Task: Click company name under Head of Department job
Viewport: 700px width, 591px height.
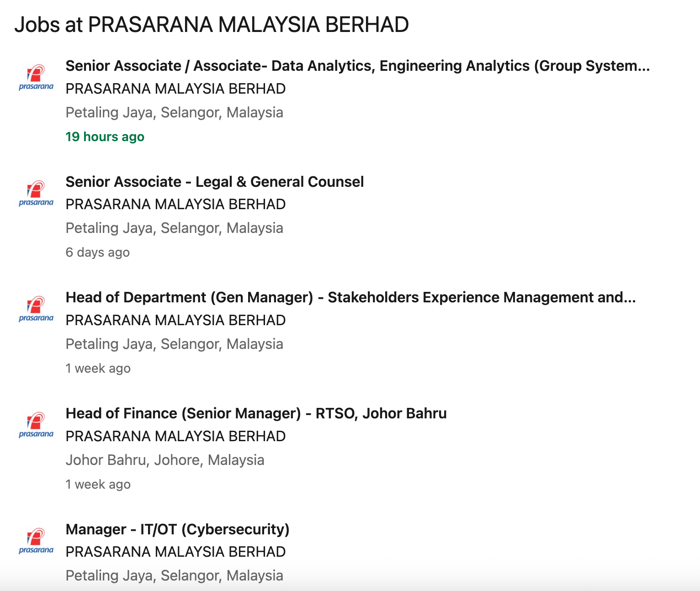Action: [x=175, y=320]
